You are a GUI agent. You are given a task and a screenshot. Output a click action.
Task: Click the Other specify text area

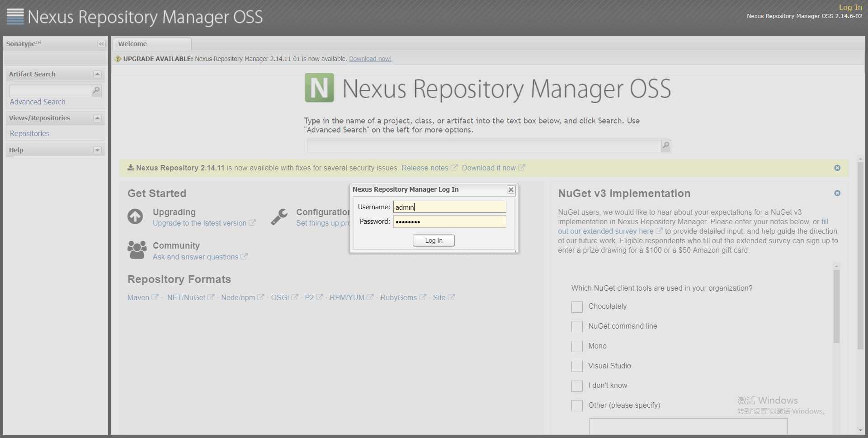[688, 426]
